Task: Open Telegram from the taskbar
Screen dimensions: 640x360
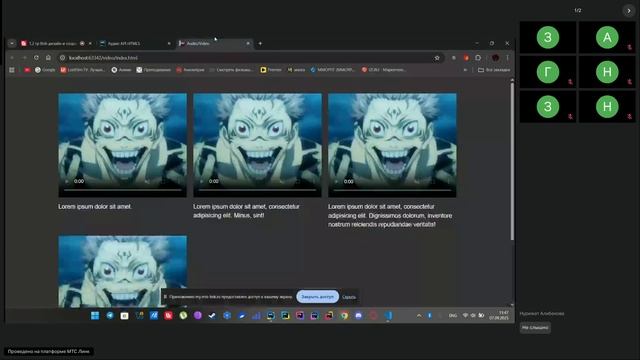Action: (x=110, y=316)
